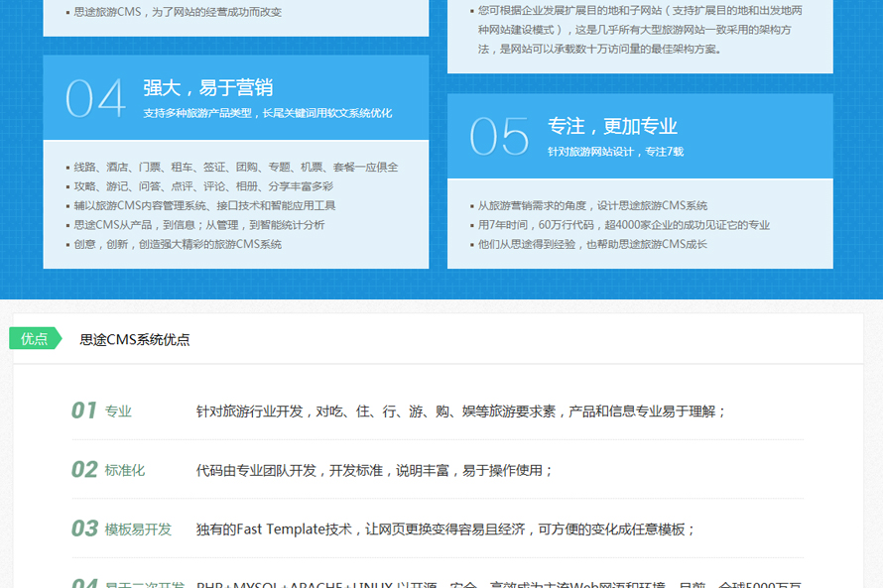The image size is (883, 588).
Task: Click the line 用7年时间，60万行代码
Action: coord(623,225)
